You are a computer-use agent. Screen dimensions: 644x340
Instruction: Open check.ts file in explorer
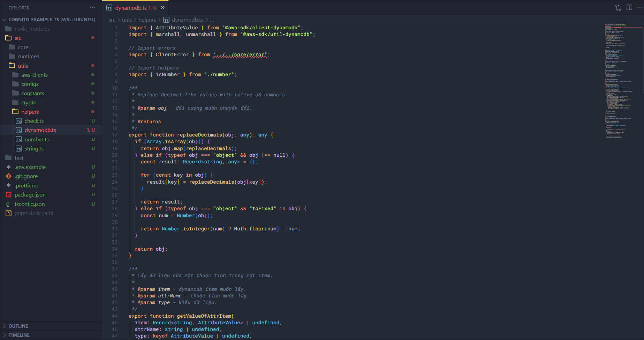pos(34,121)
